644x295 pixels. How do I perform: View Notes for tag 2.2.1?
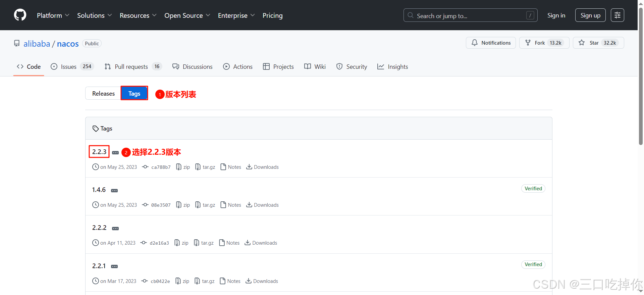[230, 281]
